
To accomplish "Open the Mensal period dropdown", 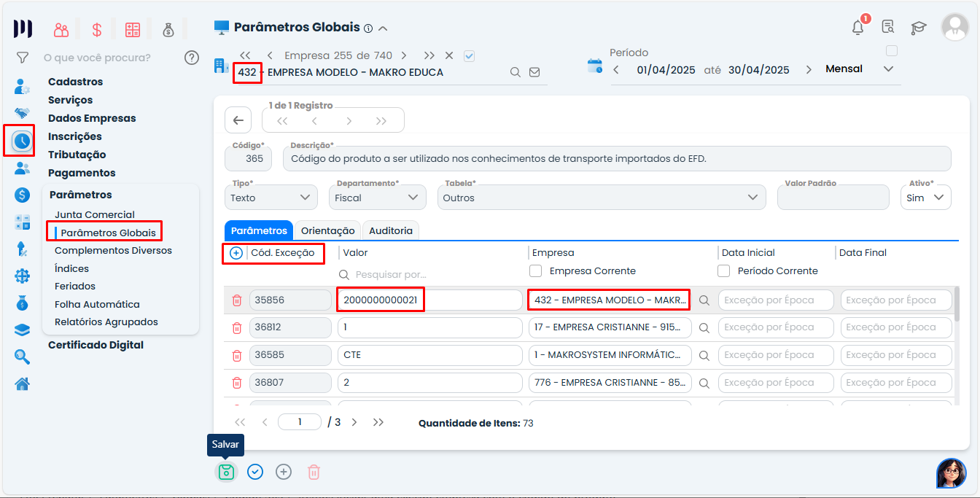I will tap(859, 69).
